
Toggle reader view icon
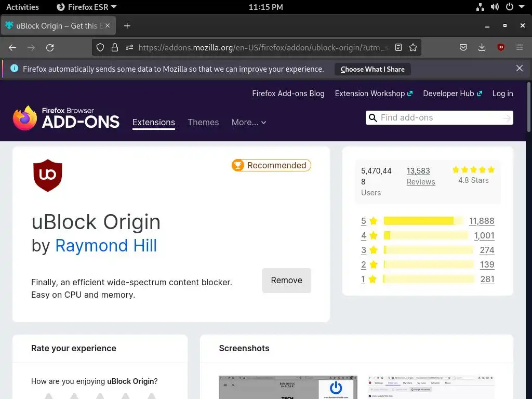click(x=398, y=47)
